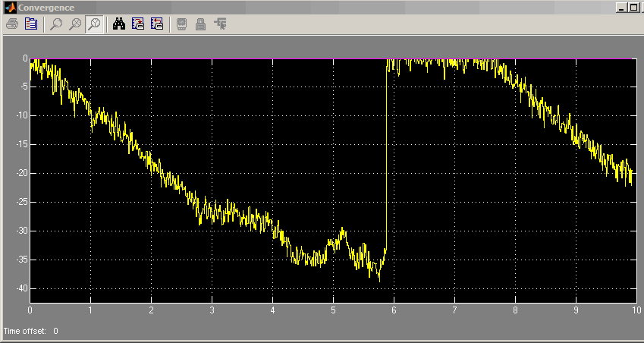Image resolution: width=644 pixels, height=343 pixels.
Task: Select the Zoom magnifier tool
Action: (56, 24)
